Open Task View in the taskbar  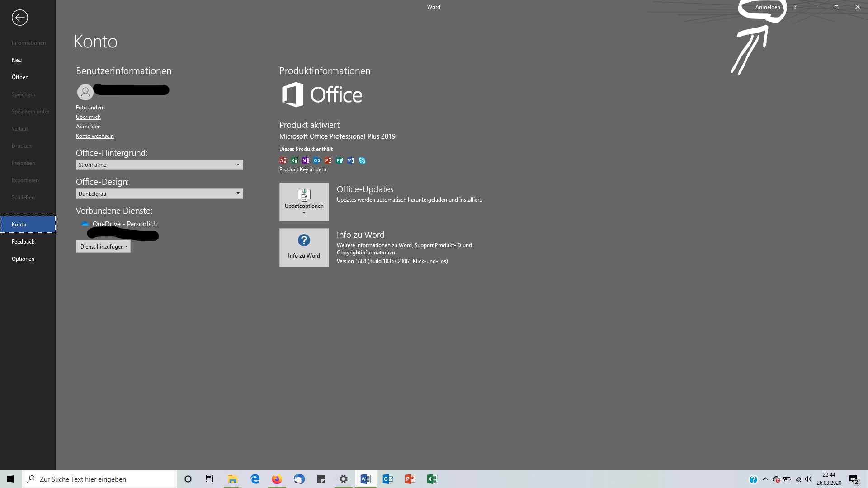(x=210, y=479)
